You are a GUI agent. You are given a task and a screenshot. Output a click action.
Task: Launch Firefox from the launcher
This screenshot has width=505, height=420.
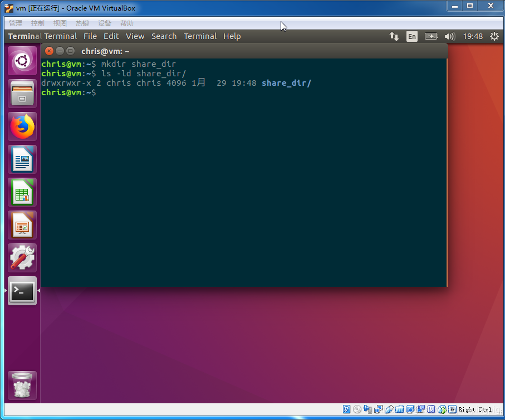click(22, 126)
